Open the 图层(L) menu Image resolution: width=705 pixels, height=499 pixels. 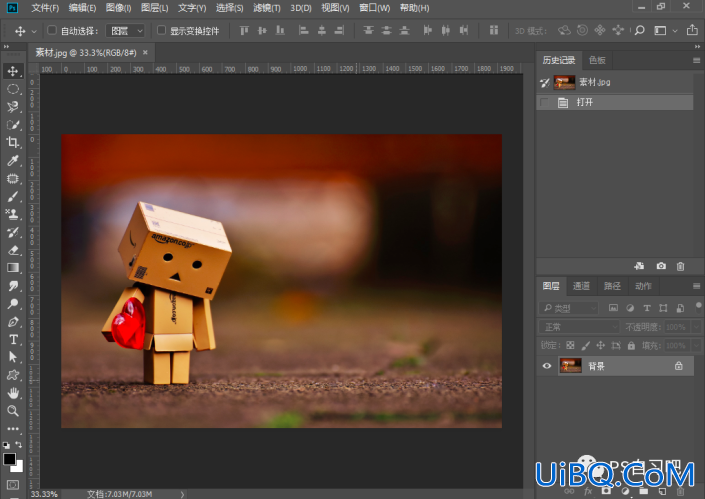coord(154,8)
